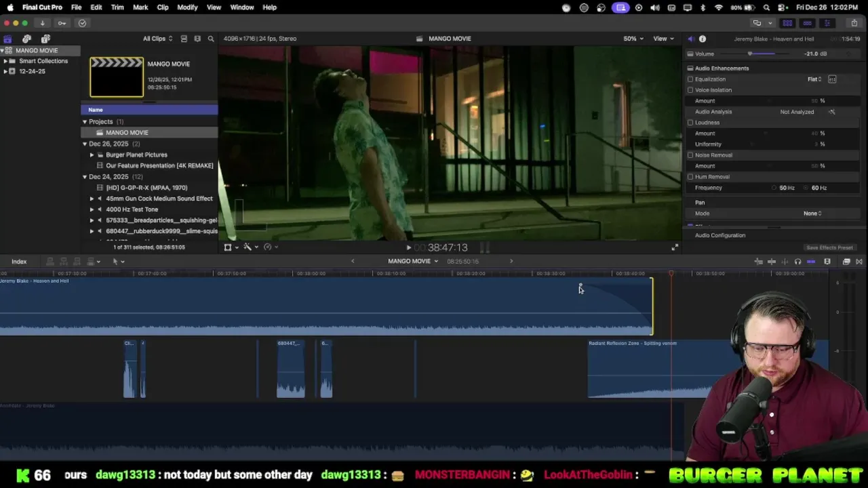The width and height of the screenshot is (868, 488).
Task: Expand Burger Planet Pictures clip
Action: [x=92, y=155]
